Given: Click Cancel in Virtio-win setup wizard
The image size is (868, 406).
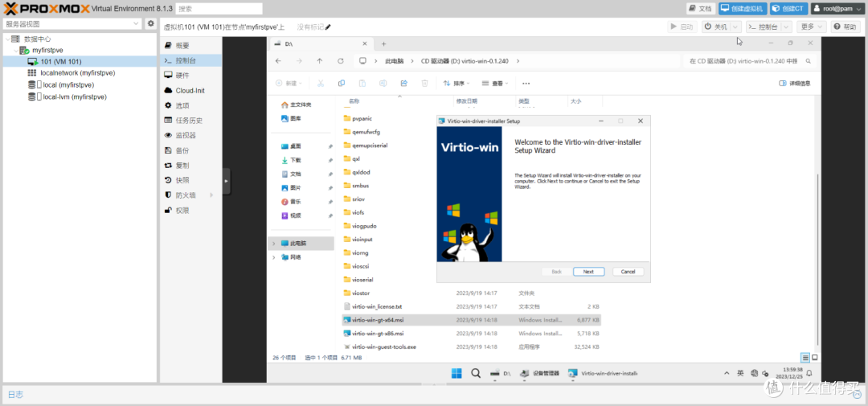Looking at the screenshot, I should tap(628, 272).
